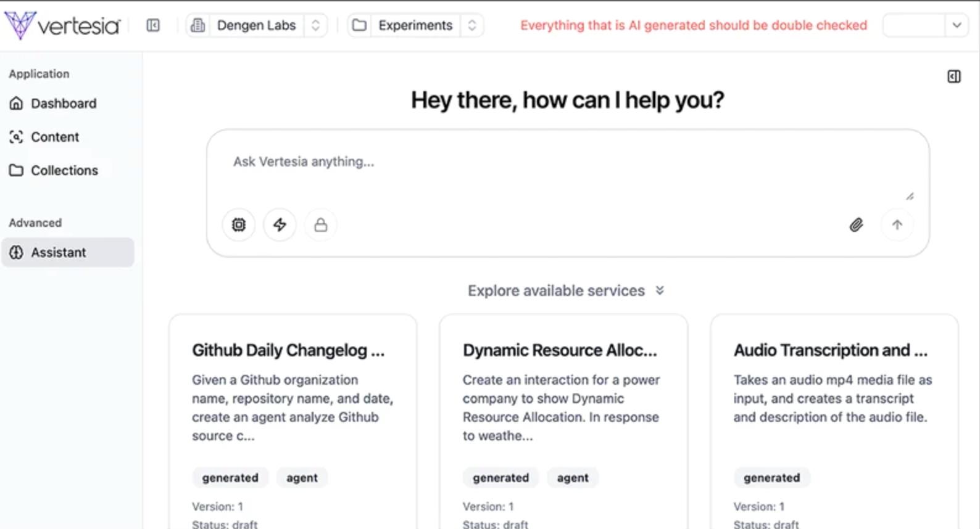Open the right side panel icon
This screenshot has height=529, width=980.
tap(953, 76)
